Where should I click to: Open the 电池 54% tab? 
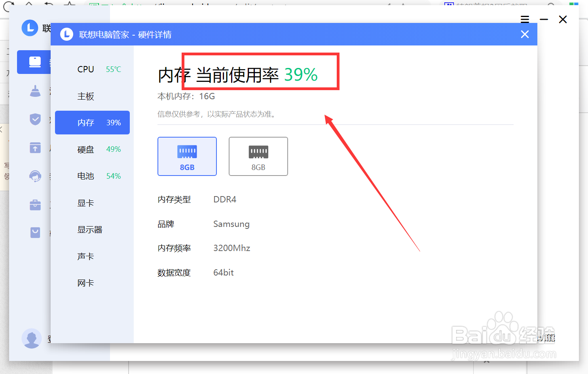(92, 176)
